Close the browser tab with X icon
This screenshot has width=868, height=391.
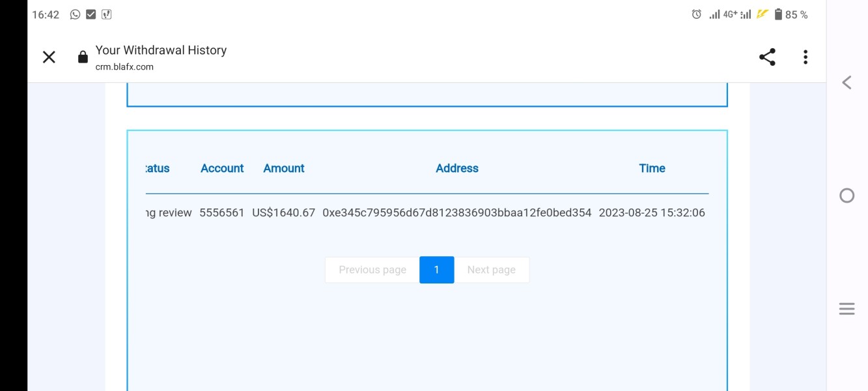pyautogui.click(x=49, y=57)
